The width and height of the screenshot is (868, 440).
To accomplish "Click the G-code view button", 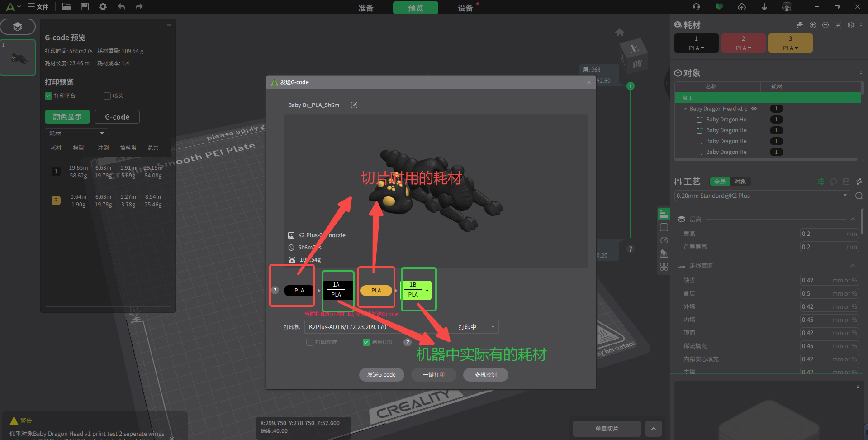I will tap(117, 117).
